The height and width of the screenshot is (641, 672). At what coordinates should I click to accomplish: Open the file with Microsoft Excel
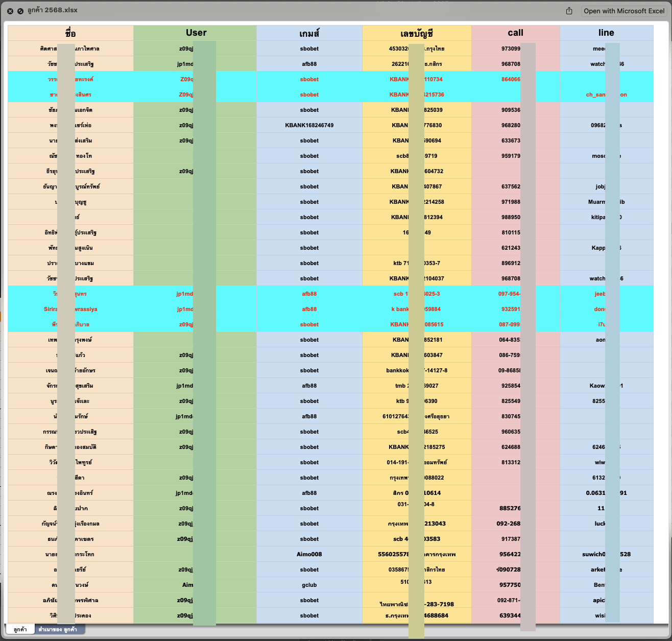pos(624,11)
